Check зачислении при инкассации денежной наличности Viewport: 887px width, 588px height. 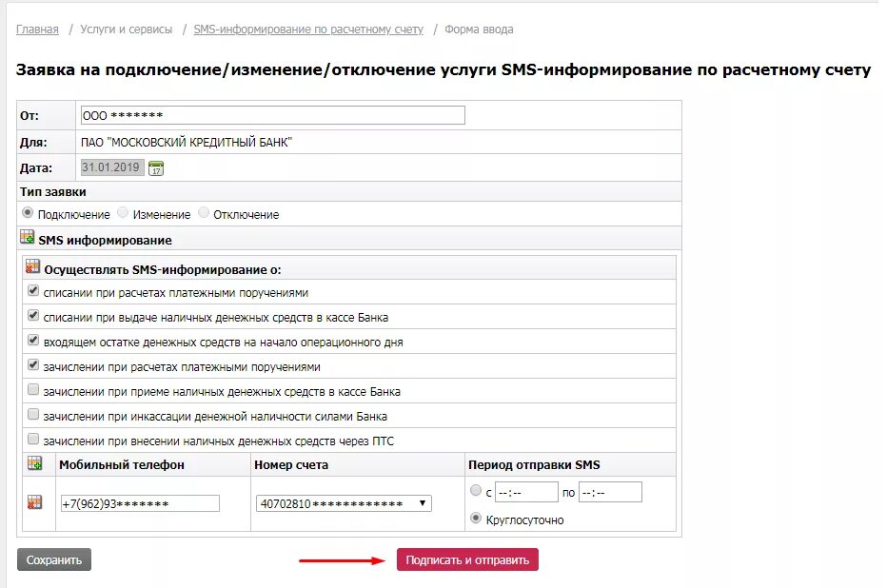(x=33, y=415)
